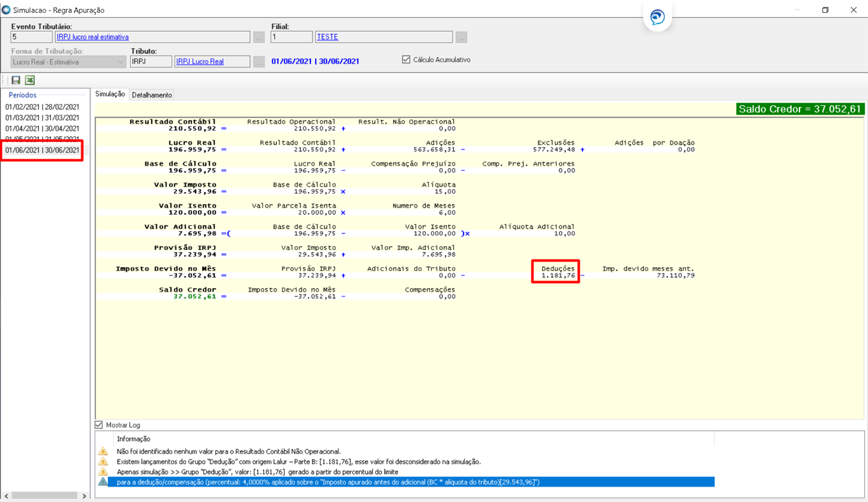The image size is (868, 502).
Task: Export simulation to Excel icon
Action: (x=30, y=80)
